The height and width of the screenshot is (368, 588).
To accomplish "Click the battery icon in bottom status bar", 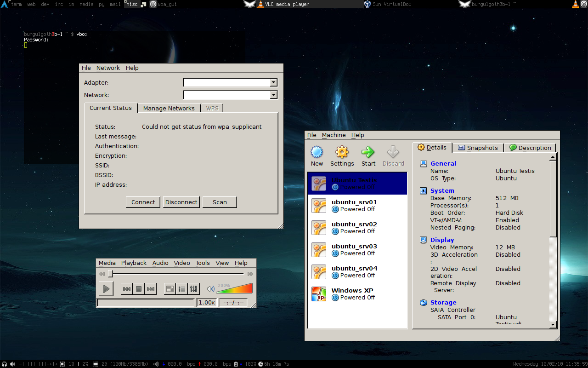I will pyautogui.click(x=236, y=364).
